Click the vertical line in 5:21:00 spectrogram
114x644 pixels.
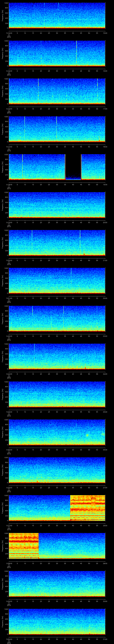click(x=71, y=275)
